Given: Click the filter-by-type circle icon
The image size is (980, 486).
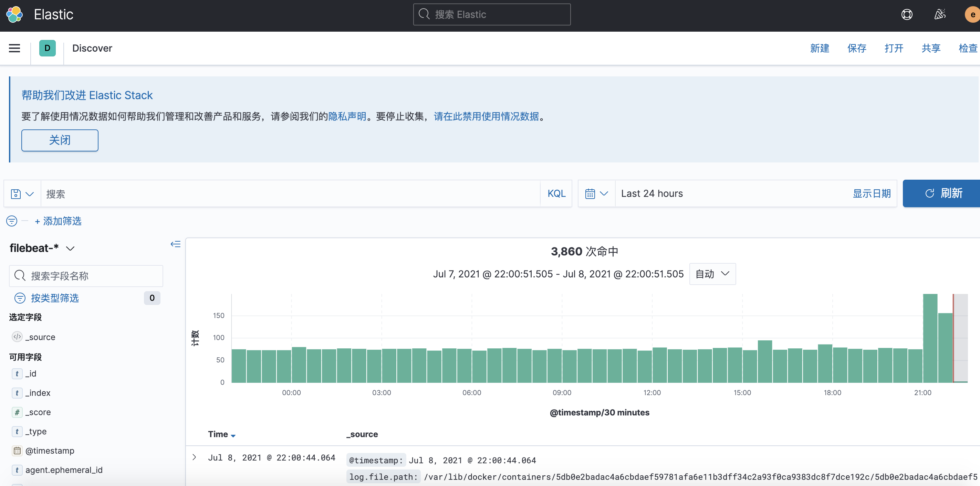Looking at the screenshot, I should 20,298.
